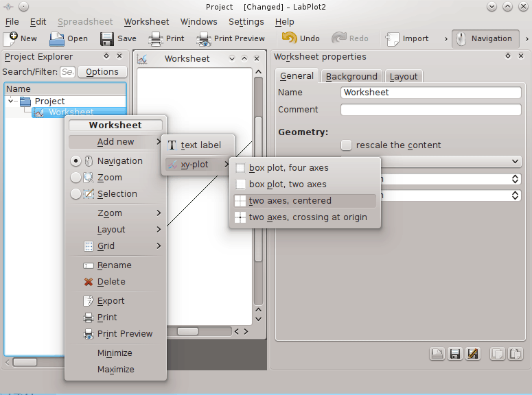Select the Zoom radio button in context menu
Image resolution: width=532 pixels, height=395 pixels.
tap(76, 178)
